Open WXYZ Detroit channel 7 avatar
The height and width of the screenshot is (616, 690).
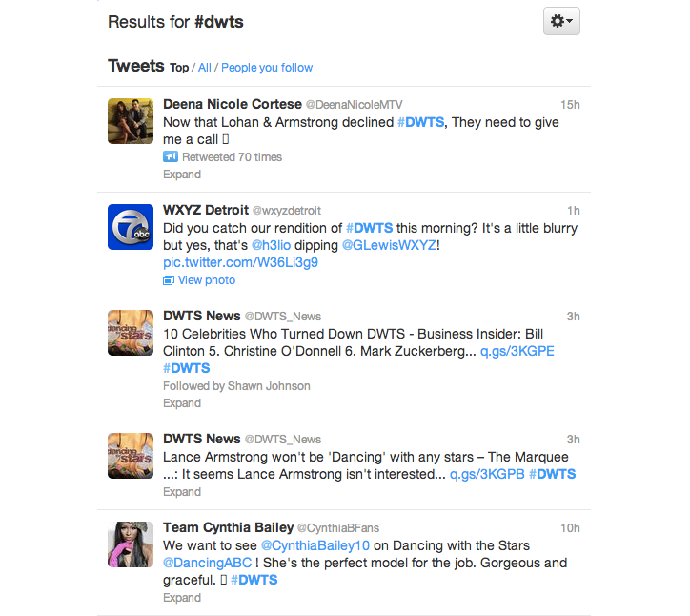131,227
